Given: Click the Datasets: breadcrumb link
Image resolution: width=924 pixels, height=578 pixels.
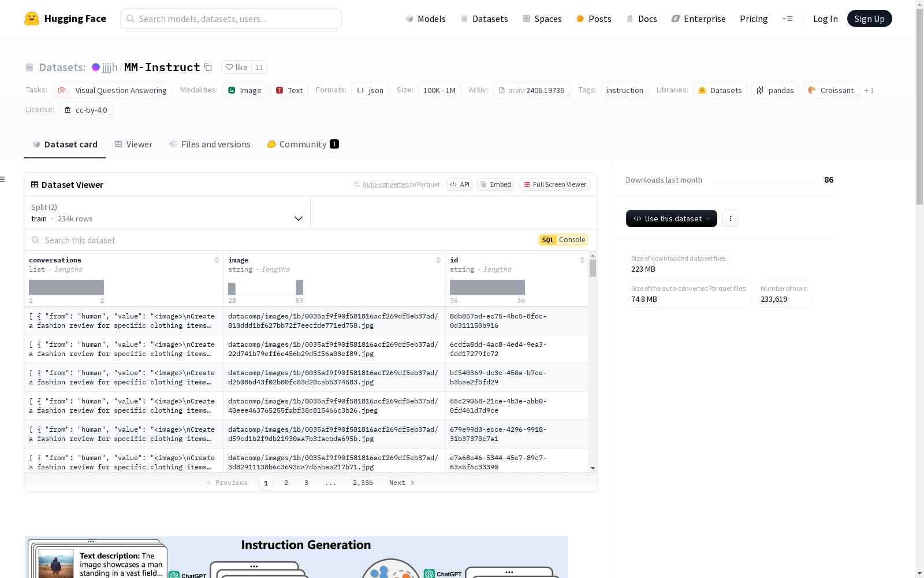Looking at the screenshot, I should [62, 67].
